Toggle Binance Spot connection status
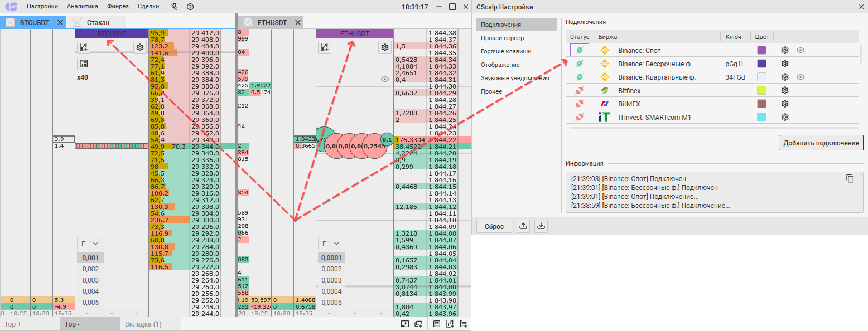The width and height of the screenshot is (868, 331). point(579,50)
